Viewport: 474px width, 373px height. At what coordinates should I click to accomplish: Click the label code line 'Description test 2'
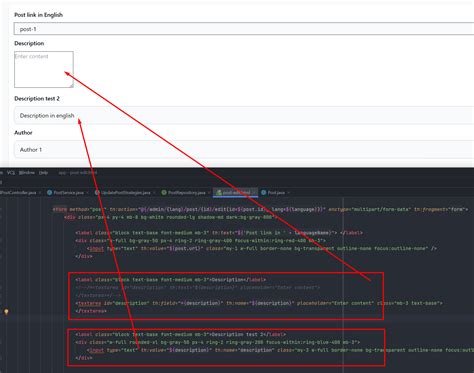tap(180, 334)
